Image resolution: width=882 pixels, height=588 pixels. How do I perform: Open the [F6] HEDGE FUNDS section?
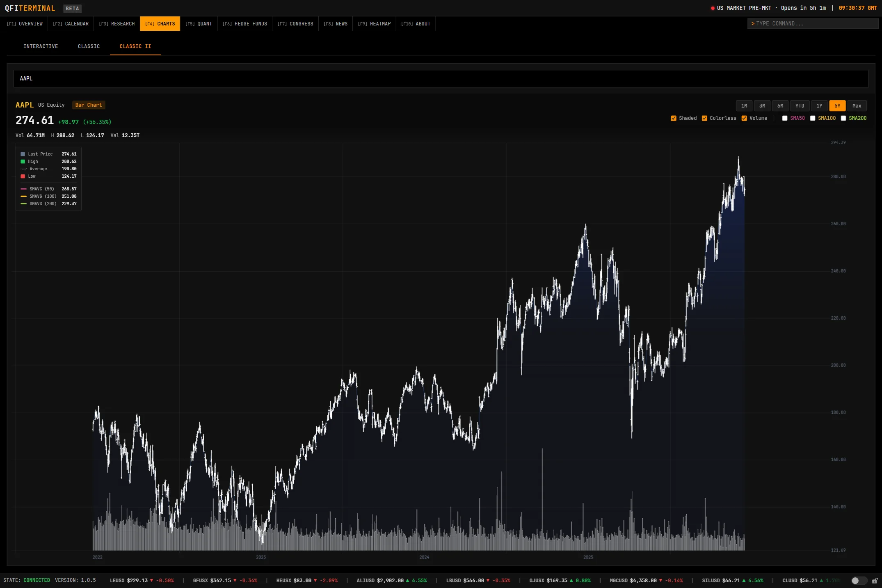pyautogui.click(x=244, y=23)
